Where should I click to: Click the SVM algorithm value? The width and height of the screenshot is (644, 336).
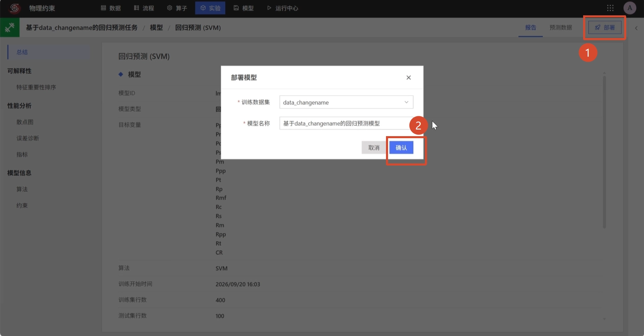tap(222, 268)
